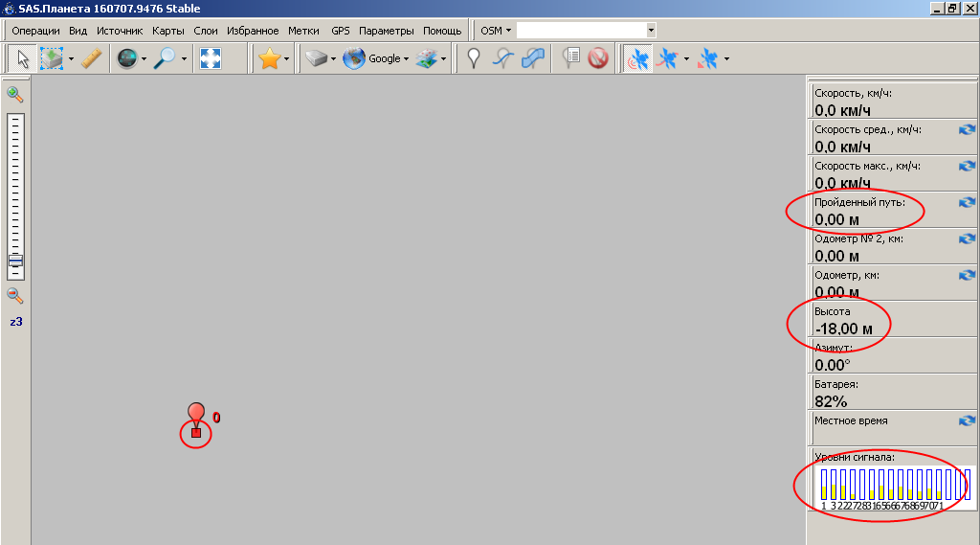
Task: Toggle GPS receiver connection satellite button
Action: (636, 59)
